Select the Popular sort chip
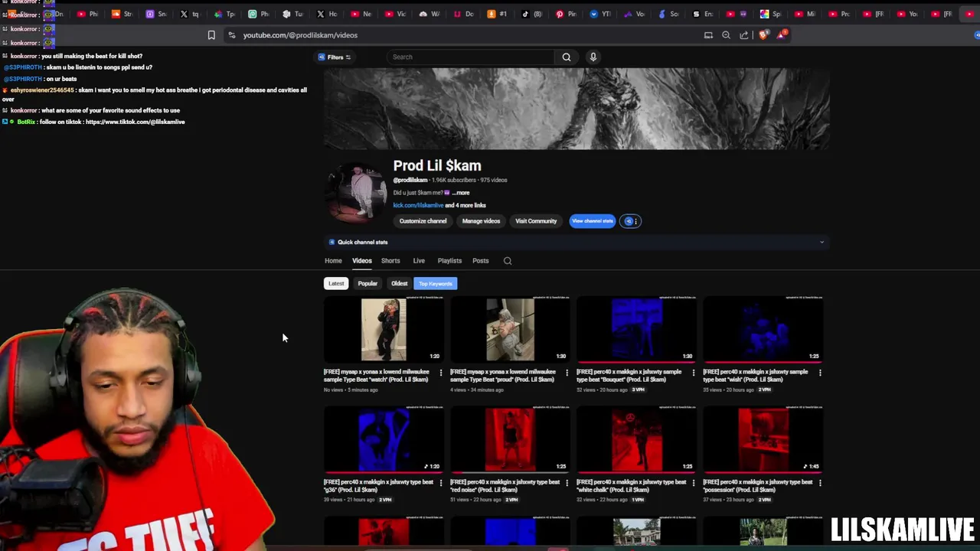This screenshot has width=980, height=551. point(367,284)
